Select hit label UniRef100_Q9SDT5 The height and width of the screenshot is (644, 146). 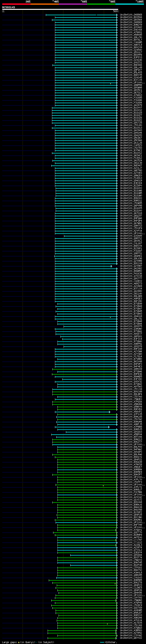[x=131, y=326]
